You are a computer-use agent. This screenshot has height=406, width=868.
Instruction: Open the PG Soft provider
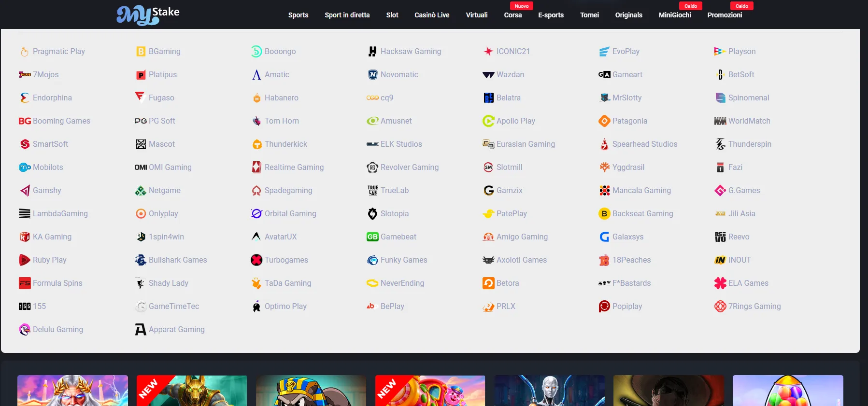click(x=155, y=121)
